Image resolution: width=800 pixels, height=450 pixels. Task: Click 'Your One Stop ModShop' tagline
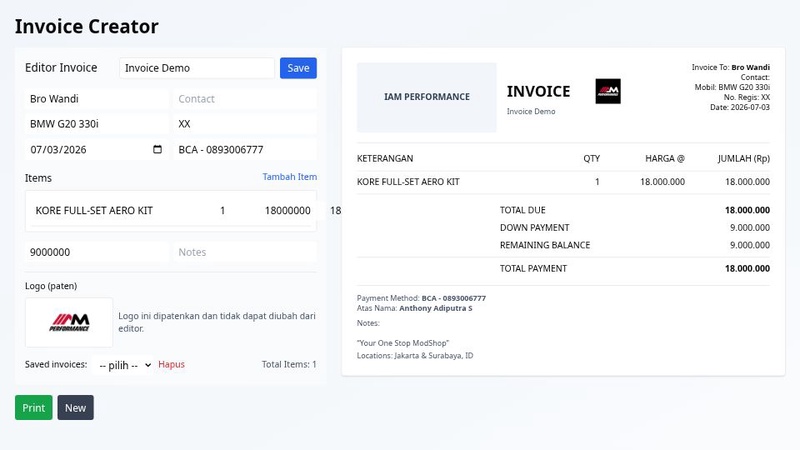pyautogui.click(x=403, y=343)
